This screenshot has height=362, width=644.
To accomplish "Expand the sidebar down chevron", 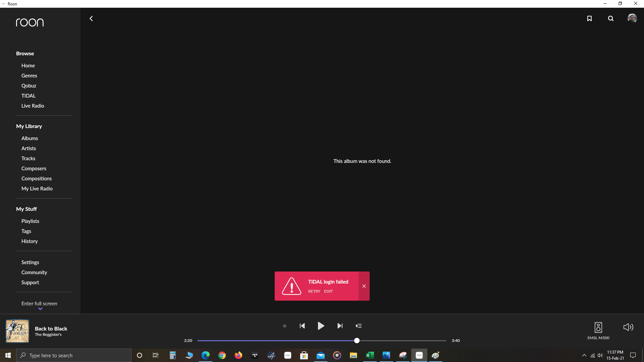I will 40,309.
